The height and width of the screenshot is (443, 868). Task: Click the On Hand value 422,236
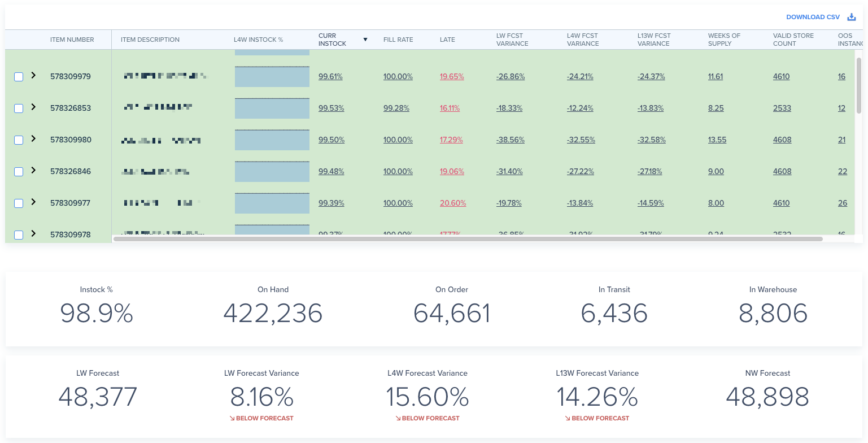273,314
